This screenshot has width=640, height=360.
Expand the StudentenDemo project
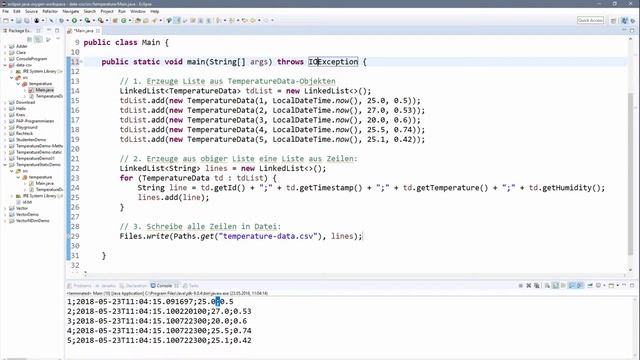coord(5,140)
